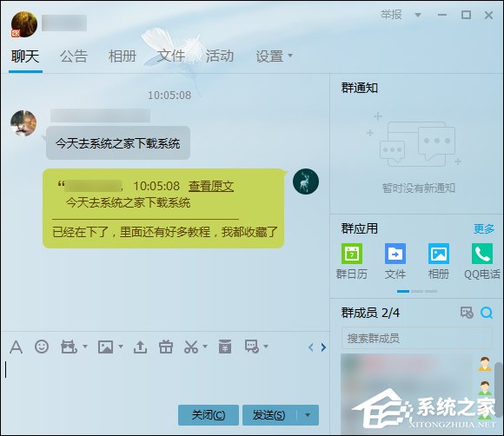Open the 活动 tab

220,56
